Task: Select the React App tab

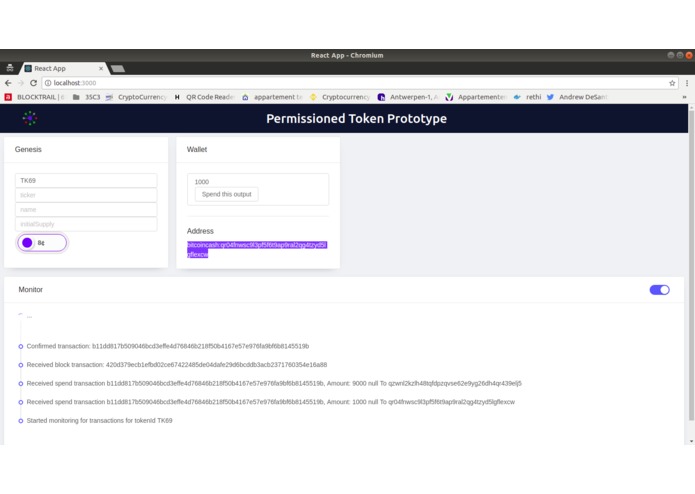Action: pyautogui.click(x=62, y=68)
